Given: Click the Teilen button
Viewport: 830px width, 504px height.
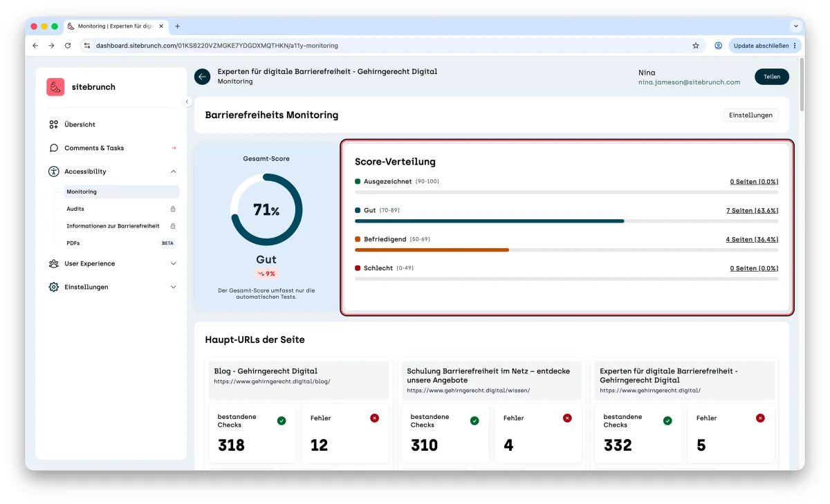Looking at the screenshot, I should [772, 77].
